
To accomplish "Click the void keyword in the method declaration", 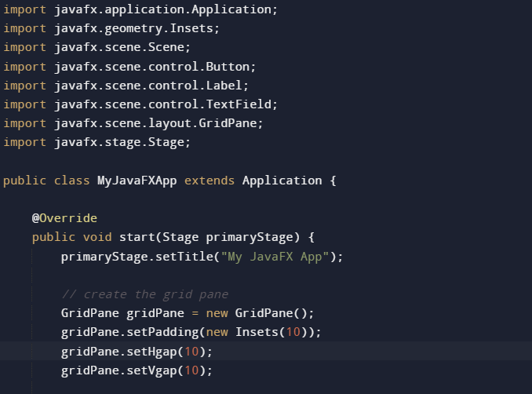I will pyautogui.click(x=97, y=237).
